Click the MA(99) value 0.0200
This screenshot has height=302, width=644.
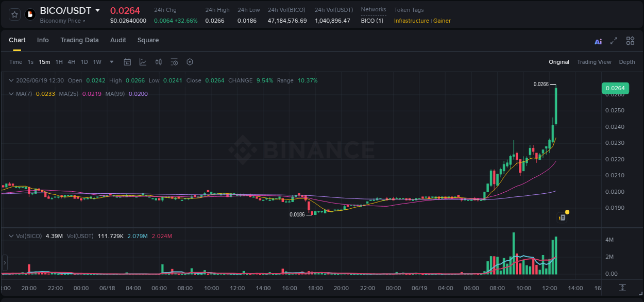[138, 94]
